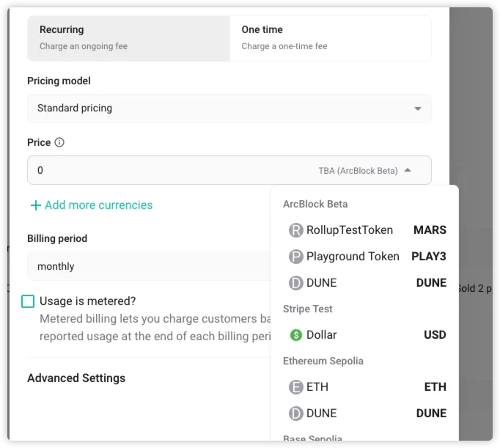Expand the Advanced Settings section
The height and width of the screenshot is (448, 500).
76,378
